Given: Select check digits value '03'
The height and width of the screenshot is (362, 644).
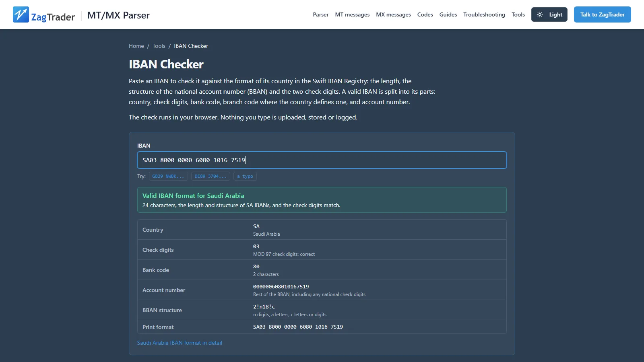Looking at the screenshot, I should [256, 246].
